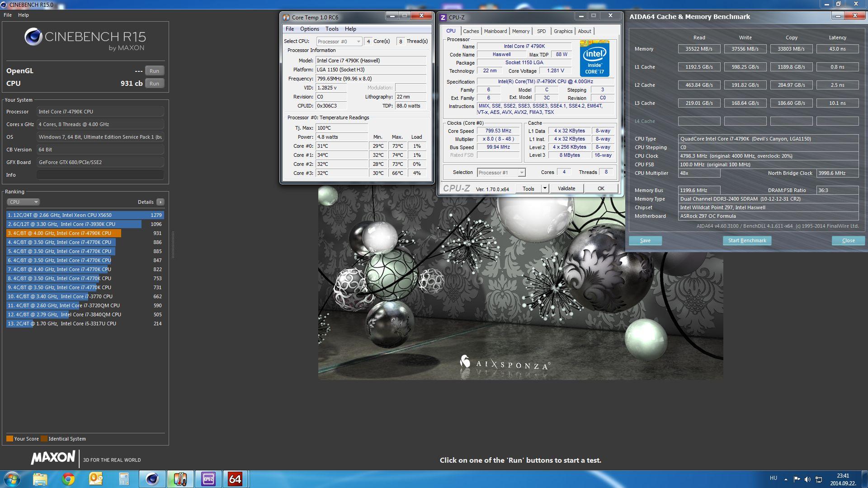Click the AIXSPONZA logo in render
The image size is (868, 488).
click(505, 364)
